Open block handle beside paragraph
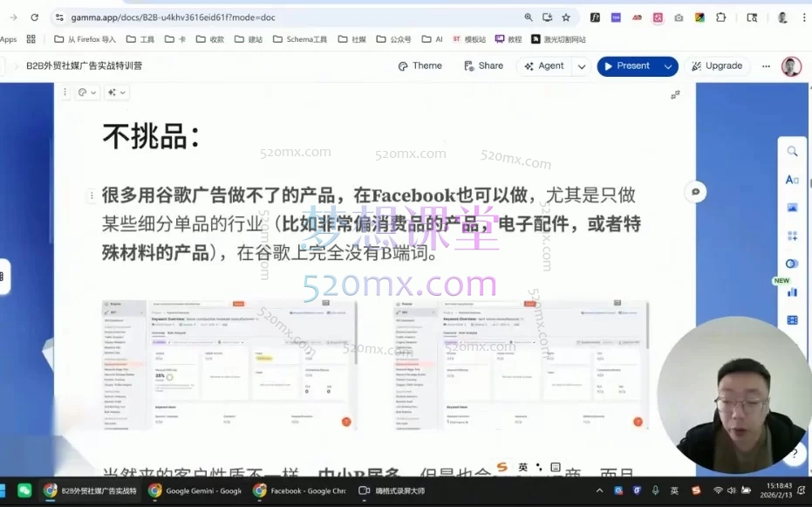812x507 pixels. tap(92, 195)
